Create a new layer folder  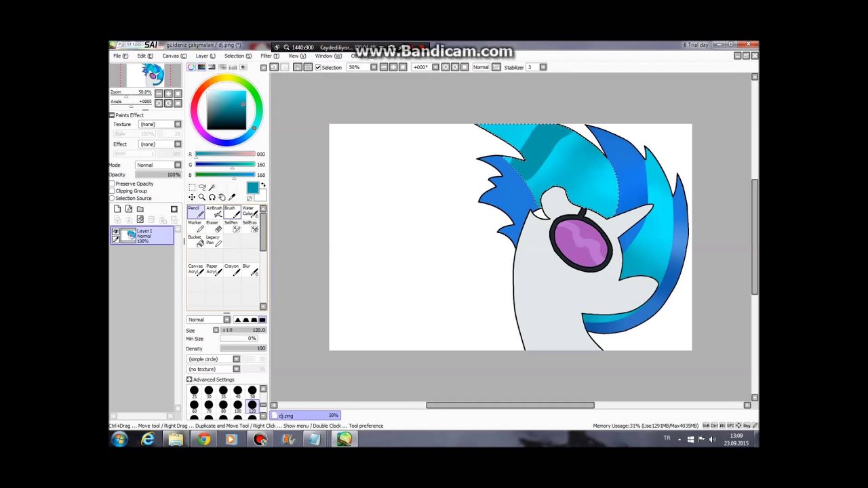tap(140, 209)
